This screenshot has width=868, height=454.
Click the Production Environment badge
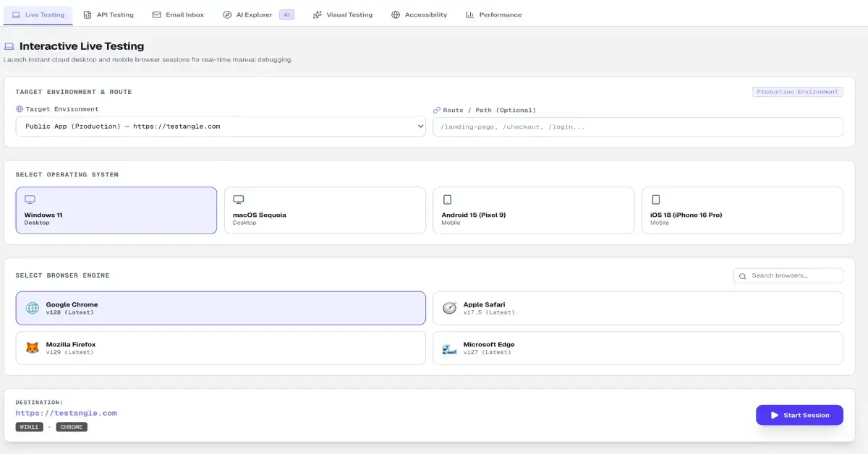pyautogui.click(x=797, y=92)
